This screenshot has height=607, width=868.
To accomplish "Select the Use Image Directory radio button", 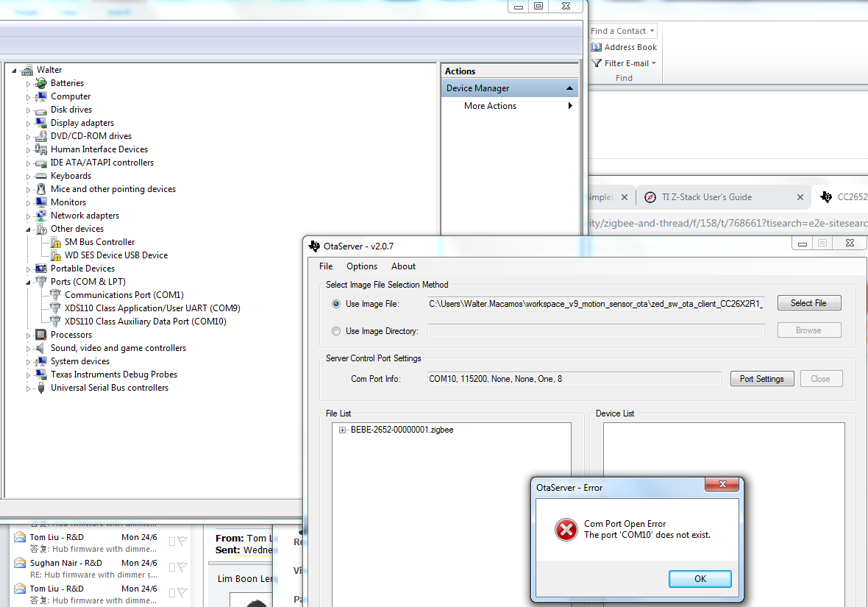I will [x=336, y=331].
